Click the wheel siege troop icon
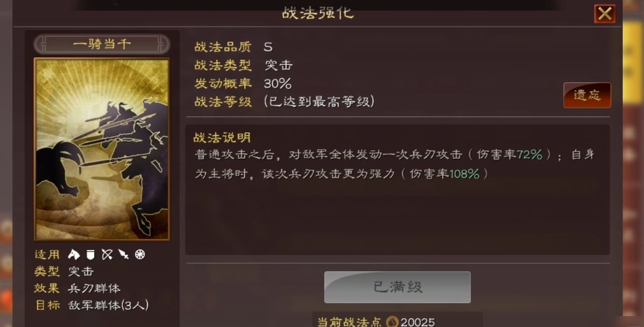This screenshot has width=644, height=327. [140, 255]
